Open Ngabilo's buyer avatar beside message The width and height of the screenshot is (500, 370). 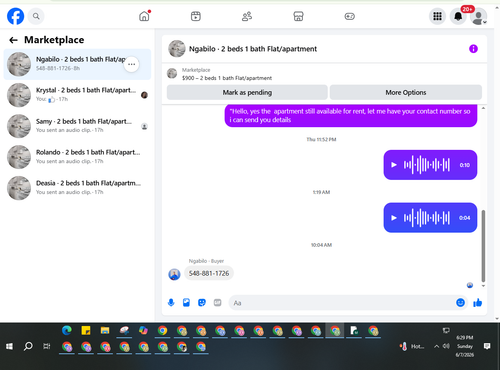174,274
